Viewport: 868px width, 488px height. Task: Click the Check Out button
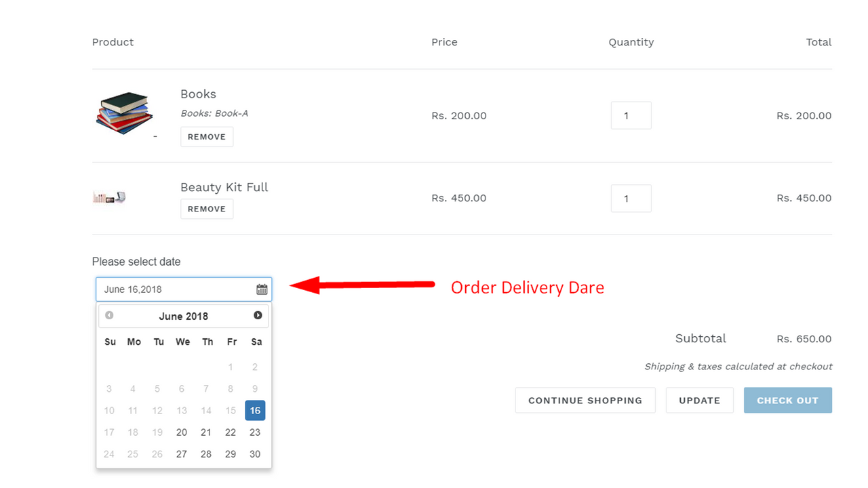(787, 401)
